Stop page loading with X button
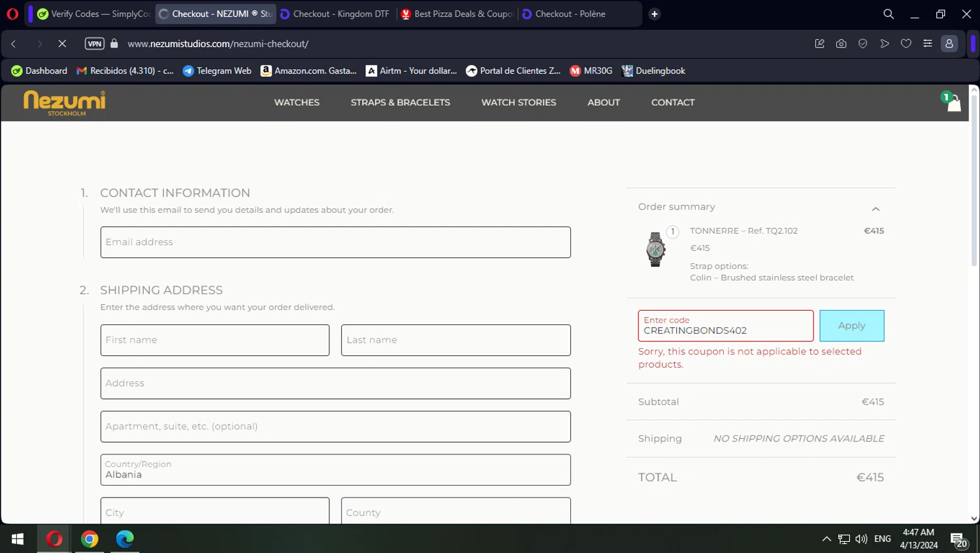This screenshot has width=980, height=553. pos(62,44)
